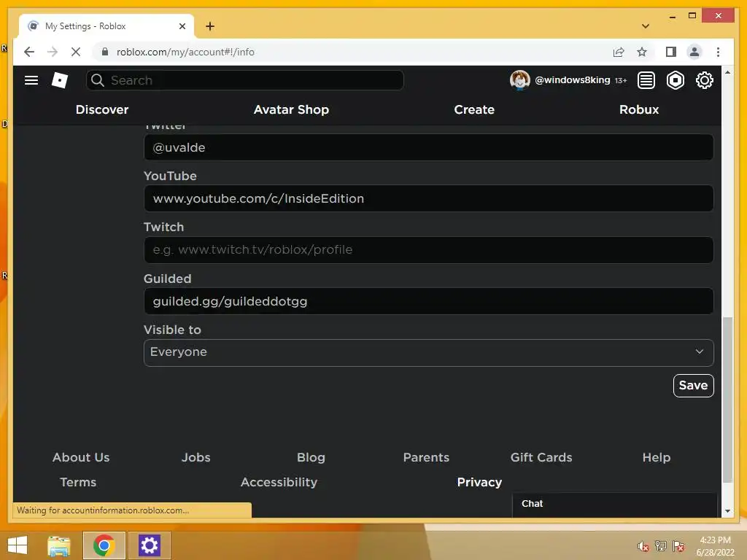The image size is (747, 560).
Task: Edit the YouTube URL field
Action: click(x=428, y=198)
